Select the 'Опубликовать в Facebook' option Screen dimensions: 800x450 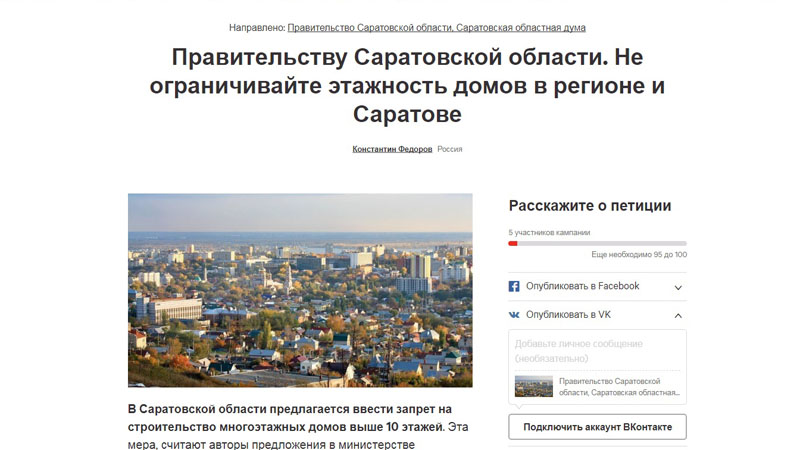tap(582, 286)
